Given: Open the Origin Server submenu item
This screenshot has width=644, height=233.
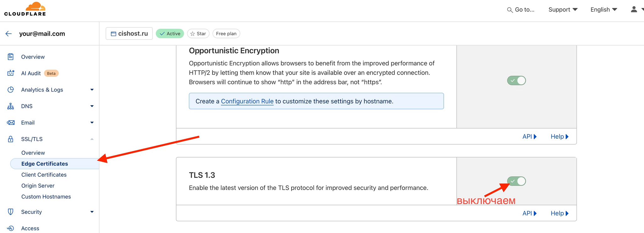Looking at the screenshot, I should tap(38, 186).
